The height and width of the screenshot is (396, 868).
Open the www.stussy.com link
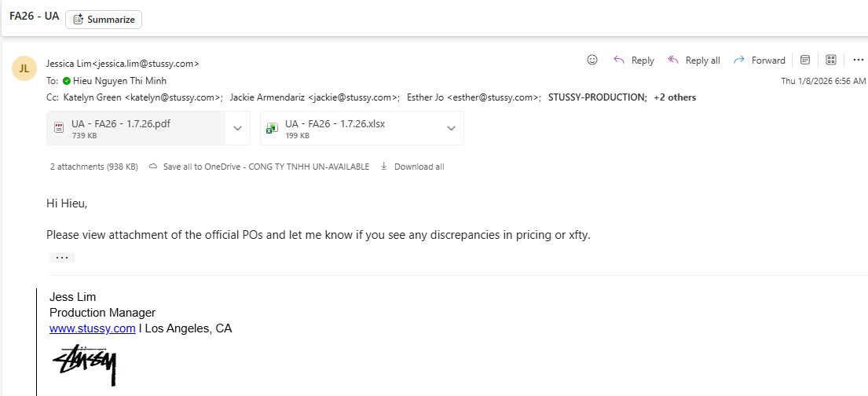(92, 328)
